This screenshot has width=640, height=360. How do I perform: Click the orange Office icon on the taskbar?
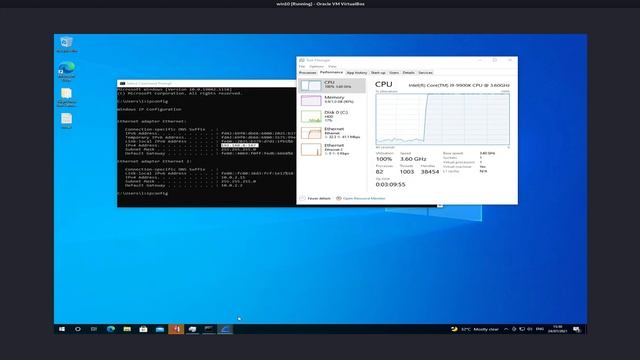[x=176, y=329]
